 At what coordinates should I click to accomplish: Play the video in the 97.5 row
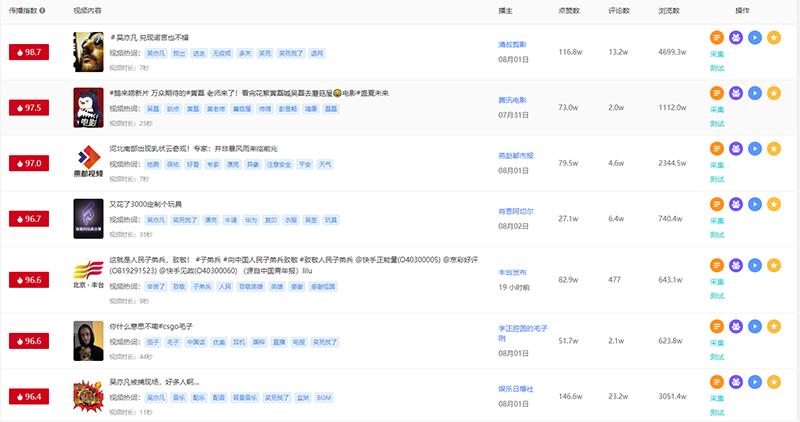point(755,93)
